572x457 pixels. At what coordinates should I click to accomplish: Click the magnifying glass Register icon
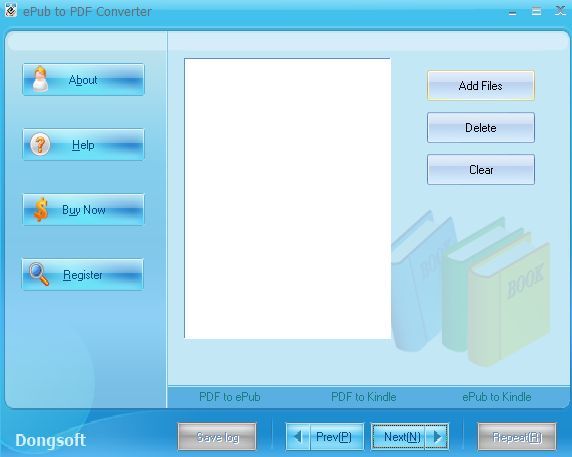pyautogui.click(x=39, y=274)
